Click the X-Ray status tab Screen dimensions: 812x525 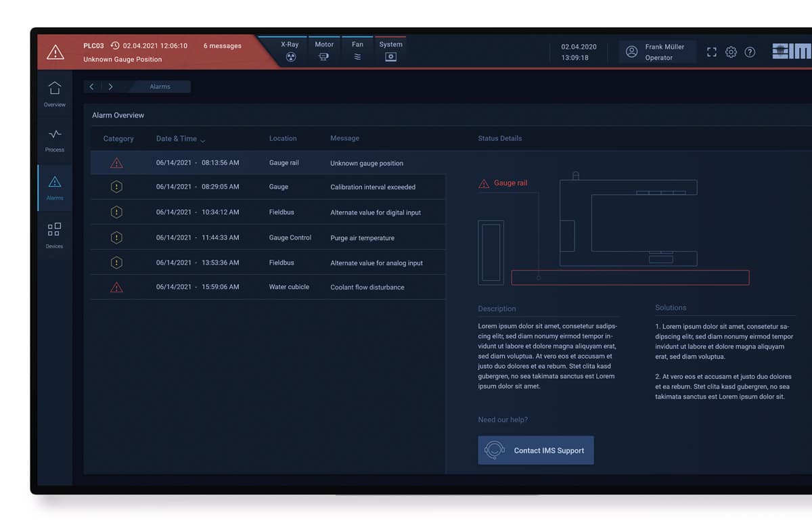click(290, 51)
